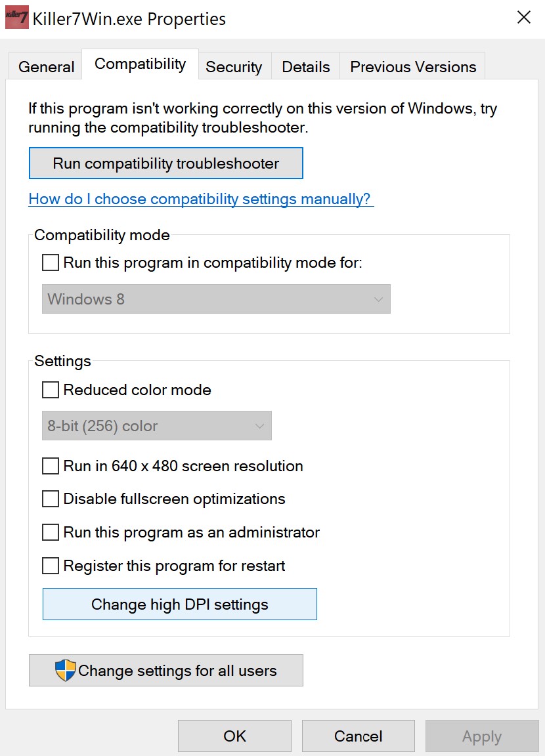Image resolution: width=545 pixels, height=756 pixels.
Task: Toggle Register this program for restart
Action: (51, 566)
